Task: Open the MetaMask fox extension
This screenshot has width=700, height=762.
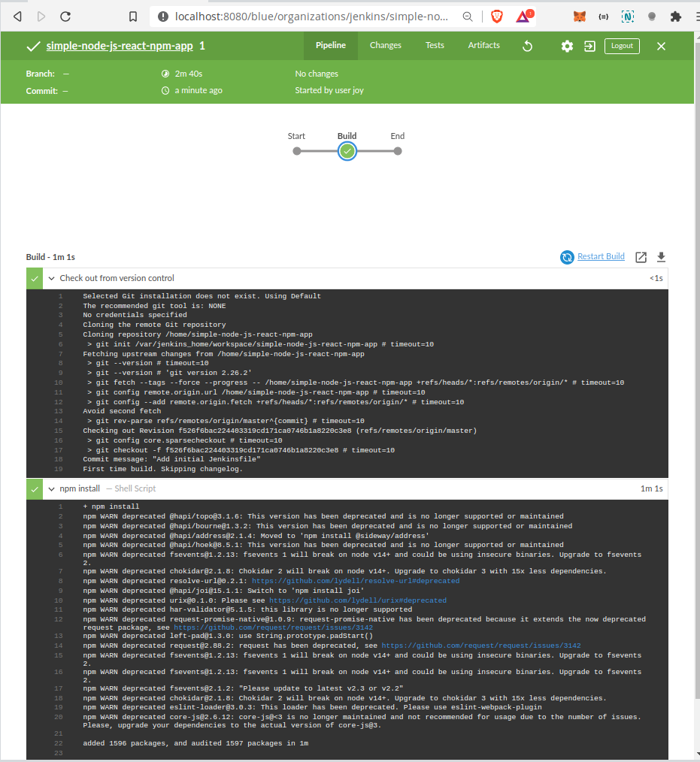Action: tap(580, 16)
